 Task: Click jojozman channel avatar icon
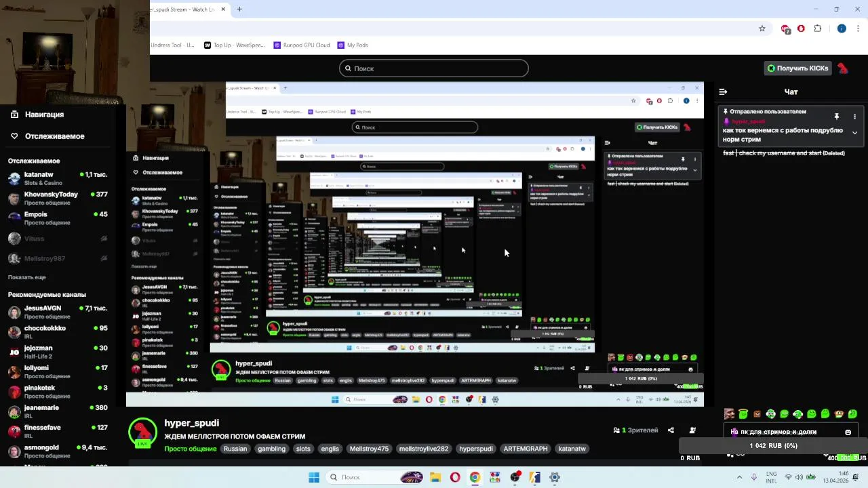[14, 352]
